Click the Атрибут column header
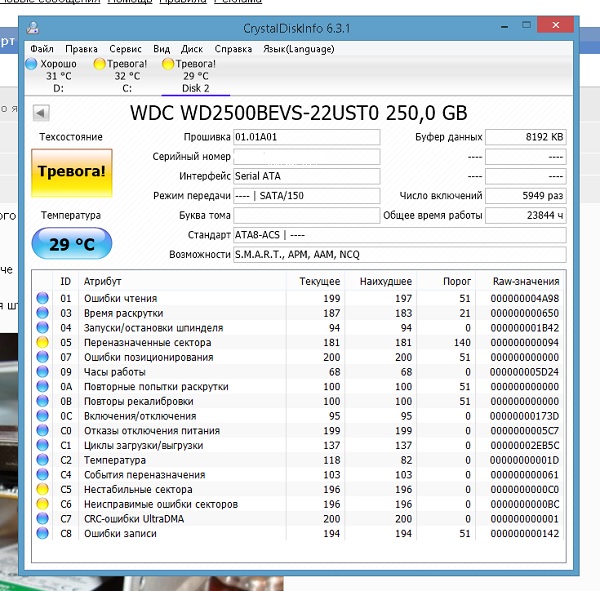600x591 pixels. tap(182, 281)
